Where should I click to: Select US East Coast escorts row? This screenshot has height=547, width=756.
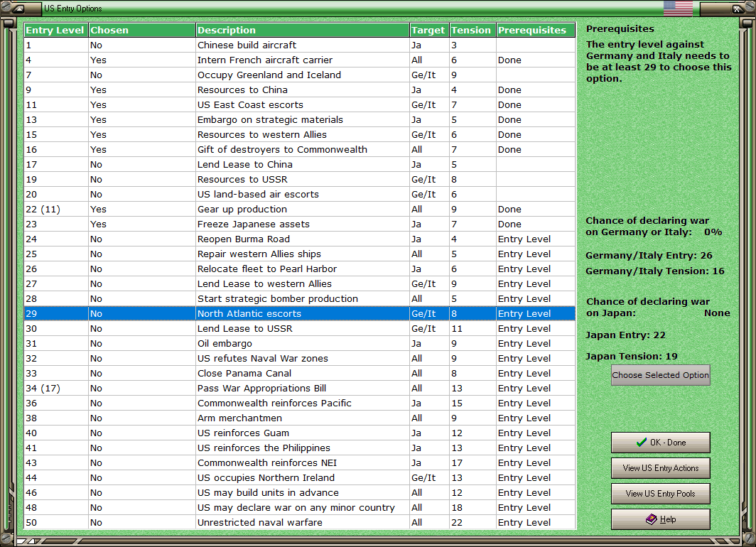pos(300,105)
